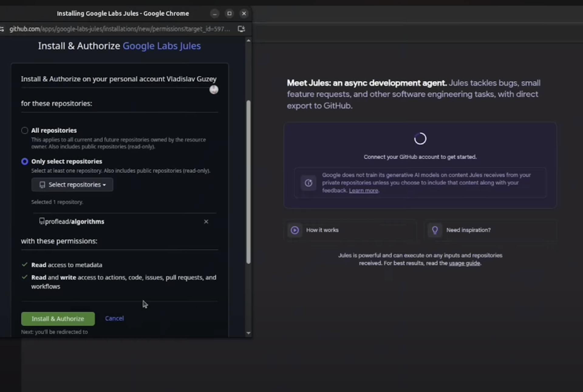Image resolution: width=583 pixels, height=392 pixels.
Task: Select the All repositories radio option
Action: click(x=25, y=130)
